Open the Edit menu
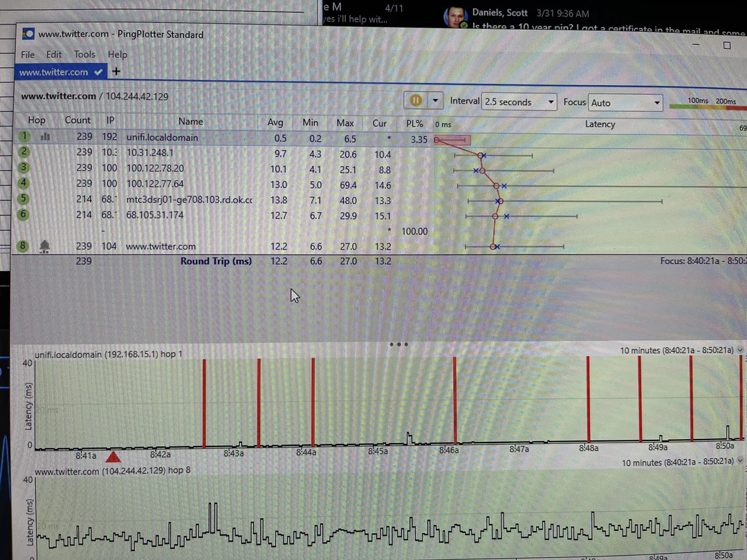This screenshot has width=747, height=560. (x=53, y=54)
